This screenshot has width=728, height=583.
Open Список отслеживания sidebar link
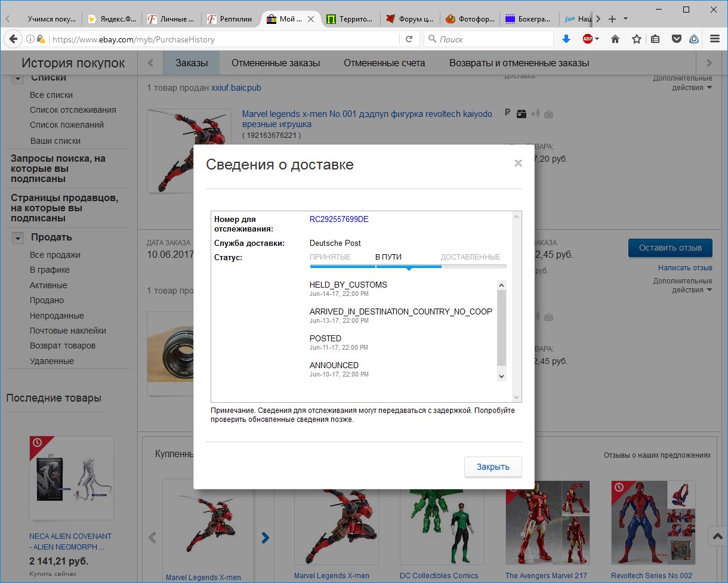tap(73, 110)
